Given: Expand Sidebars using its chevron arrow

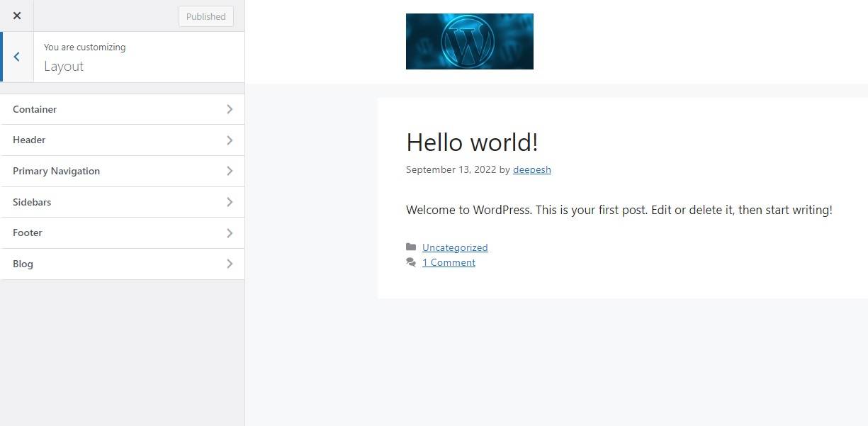Looking at the screenshot, I should (x=230, y=202).
